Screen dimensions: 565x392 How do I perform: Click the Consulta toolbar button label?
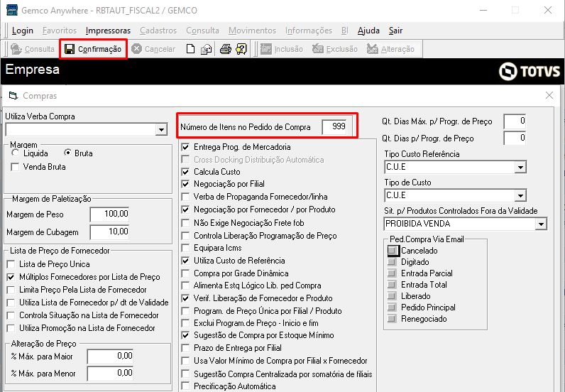pos(40,49)
